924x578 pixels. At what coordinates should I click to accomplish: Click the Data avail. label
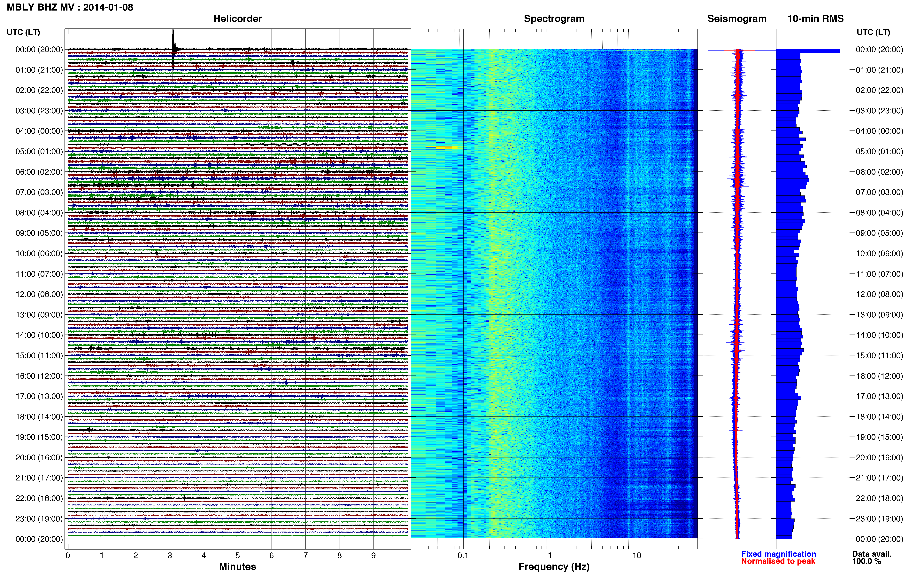[x=872, y=554]
